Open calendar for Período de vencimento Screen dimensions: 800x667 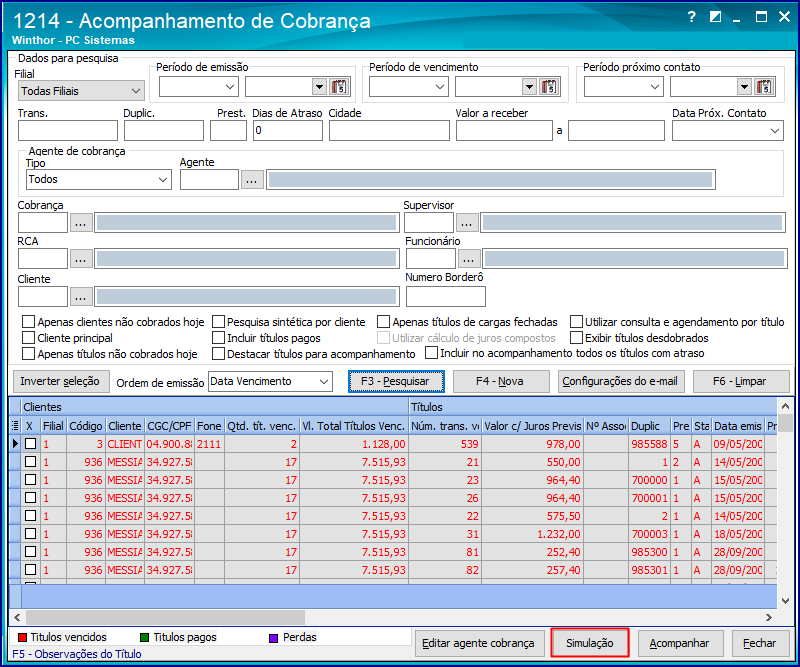click(x=549, y=87)
